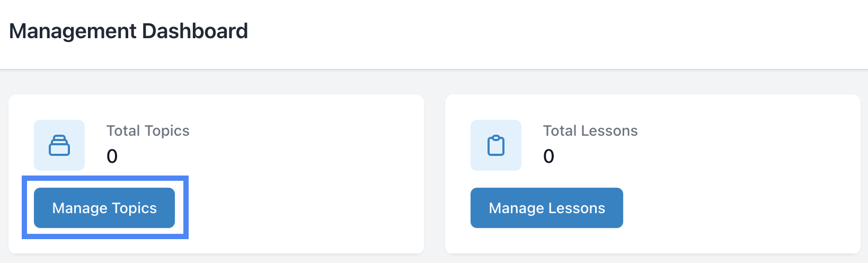
Task: Click the light-blue tile behind the clipboard icon
Action: click(x=478, y=127)
